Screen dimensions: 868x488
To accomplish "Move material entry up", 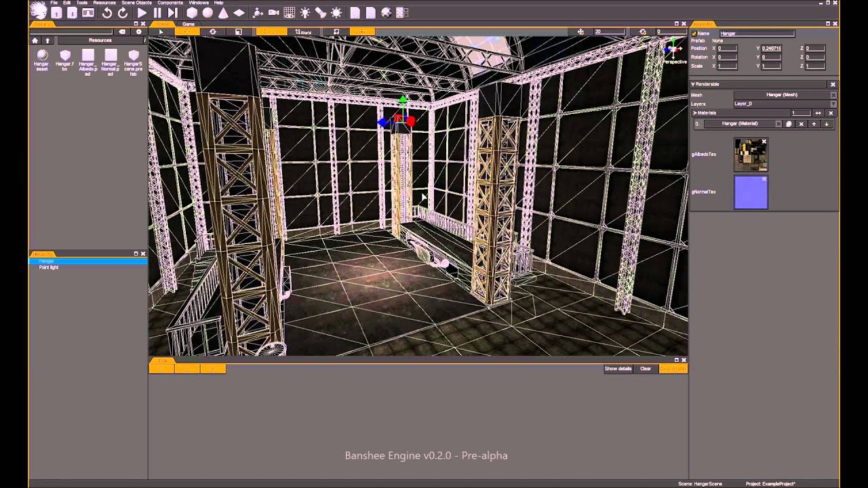I will [814, 124].
